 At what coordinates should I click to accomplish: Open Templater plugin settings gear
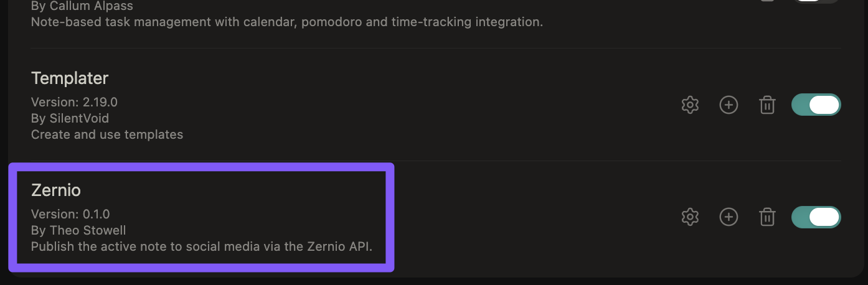[690, 105]
